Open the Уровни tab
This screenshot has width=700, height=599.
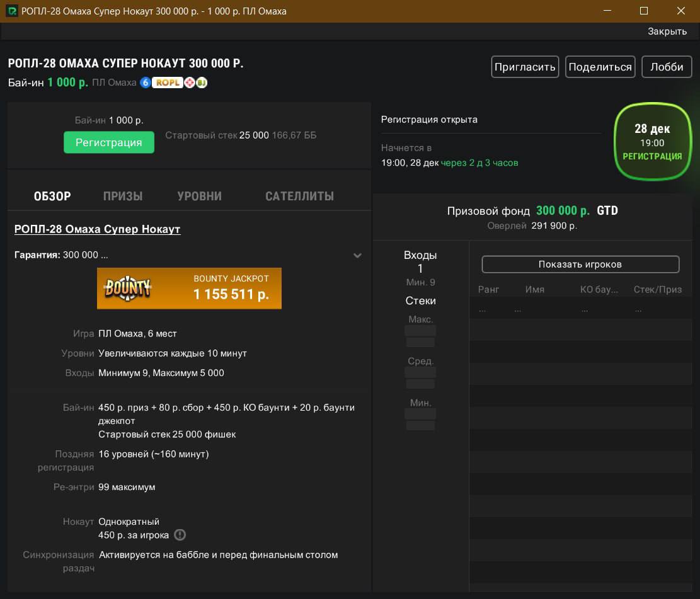[199, 196]
